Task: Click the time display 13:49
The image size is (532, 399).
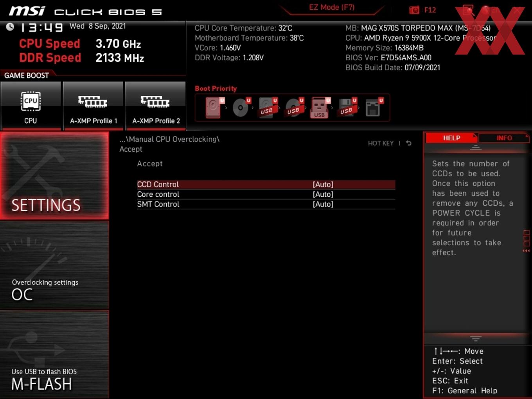Action: tap(41, 27)
